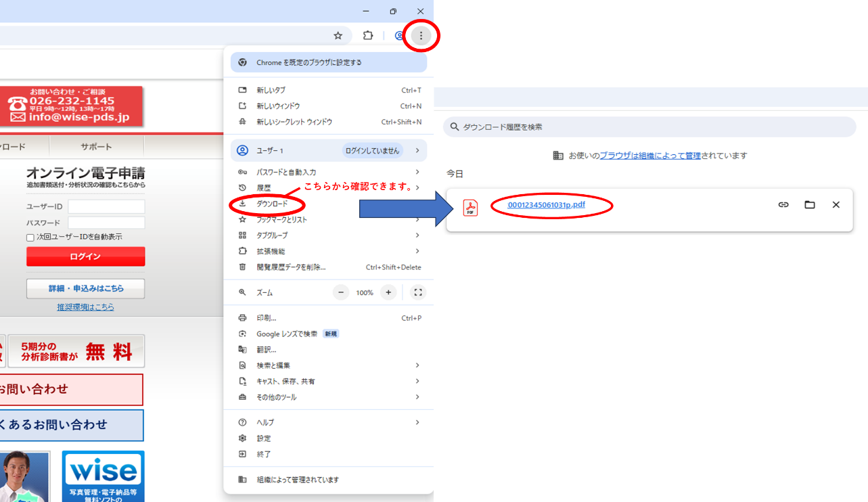Click the パスワード input field
Image resolution: width=868 pixels, height=502 pixels.
pos(106,223)
